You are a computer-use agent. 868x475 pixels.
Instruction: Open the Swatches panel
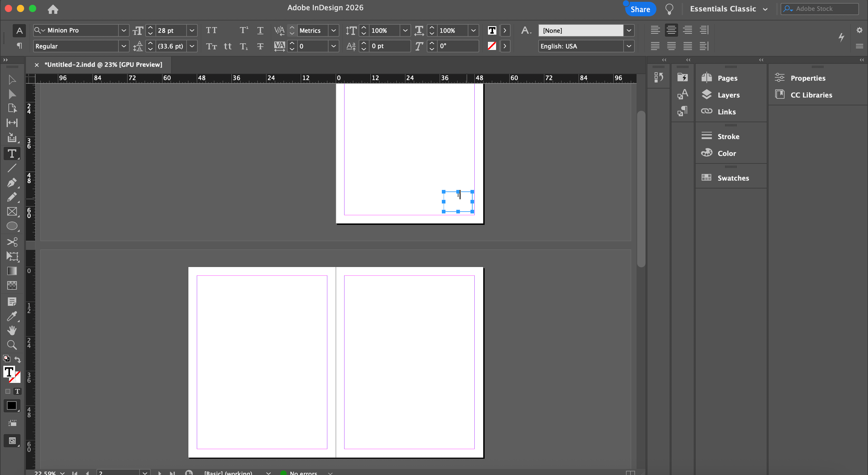(x=733, y=178)
